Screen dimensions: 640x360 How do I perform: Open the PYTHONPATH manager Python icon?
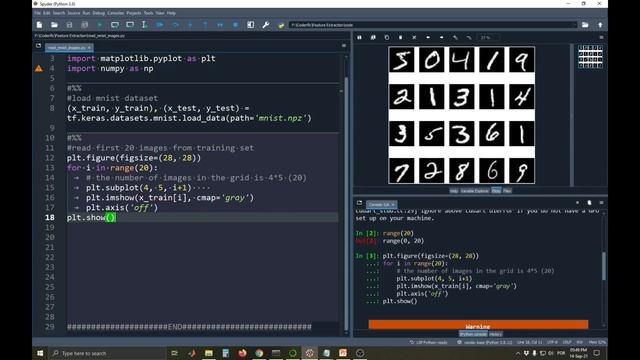click(281, 25)
